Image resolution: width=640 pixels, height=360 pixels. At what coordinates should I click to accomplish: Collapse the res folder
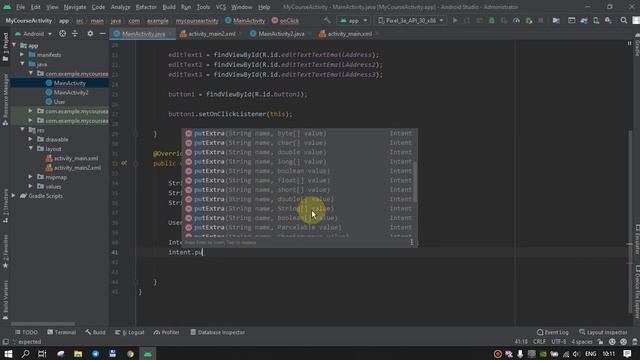click(x=22, y=130)
